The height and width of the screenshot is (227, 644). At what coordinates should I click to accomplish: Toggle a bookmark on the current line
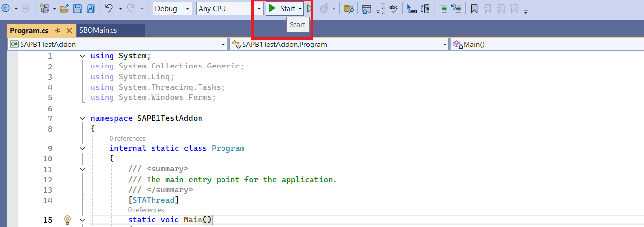(474, 9)
